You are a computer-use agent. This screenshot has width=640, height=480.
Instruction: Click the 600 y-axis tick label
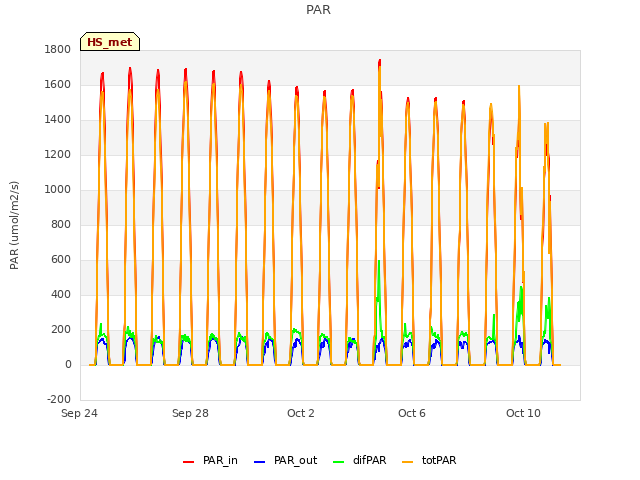(x=61, y=260)
